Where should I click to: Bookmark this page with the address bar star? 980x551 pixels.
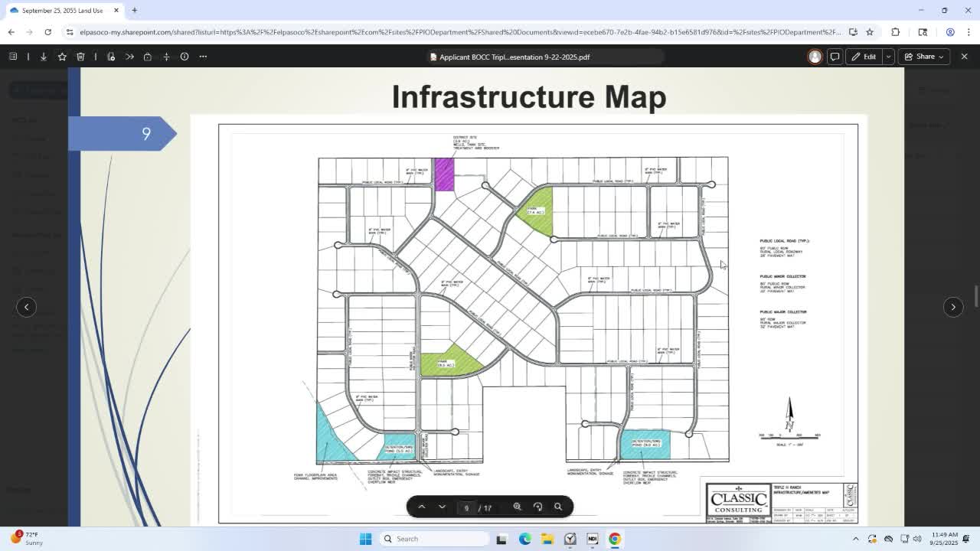tap(870, 32)
